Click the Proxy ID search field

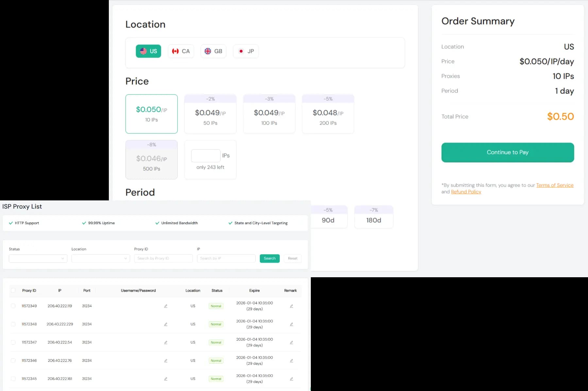(x=163, y=258)
